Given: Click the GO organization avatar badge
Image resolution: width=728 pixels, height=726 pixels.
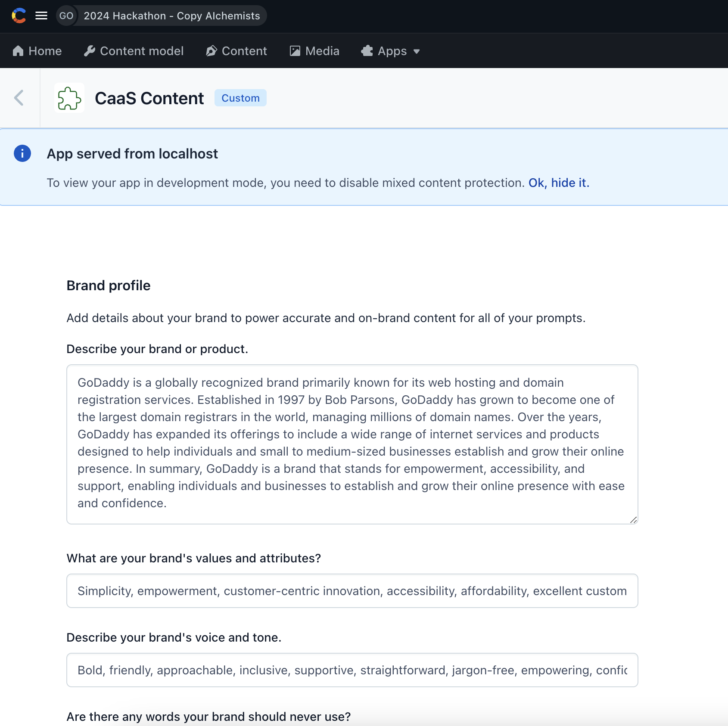Looking at the screenshot, I should coord(66,16).
